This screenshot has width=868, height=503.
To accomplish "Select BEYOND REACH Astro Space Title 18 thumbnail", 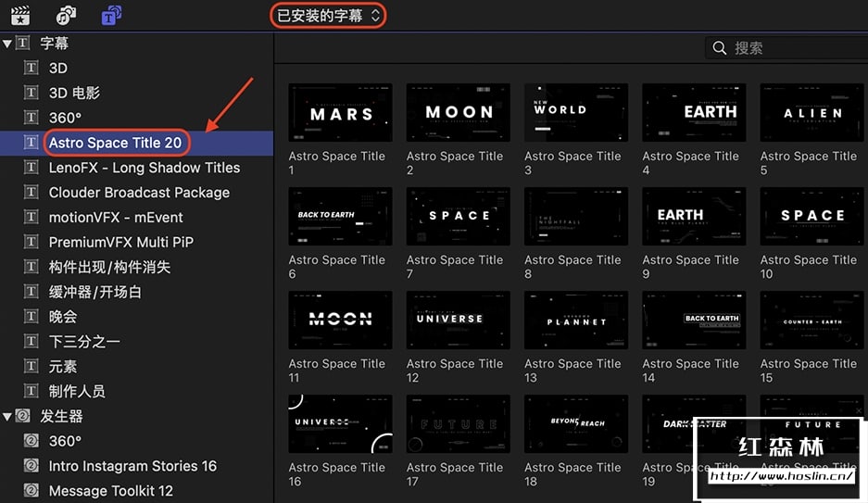I will (x=576, y=424).
